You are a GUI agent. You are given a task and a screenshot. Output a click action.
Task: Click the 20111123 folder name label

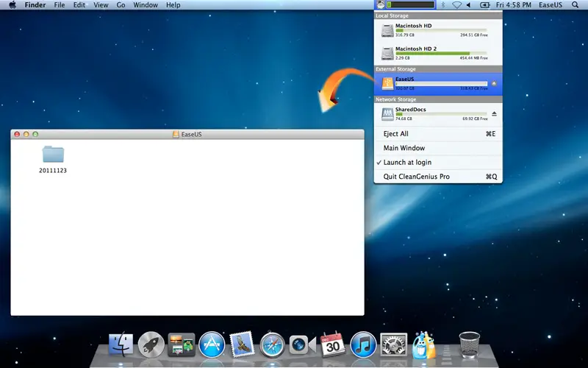click(53, 171)
